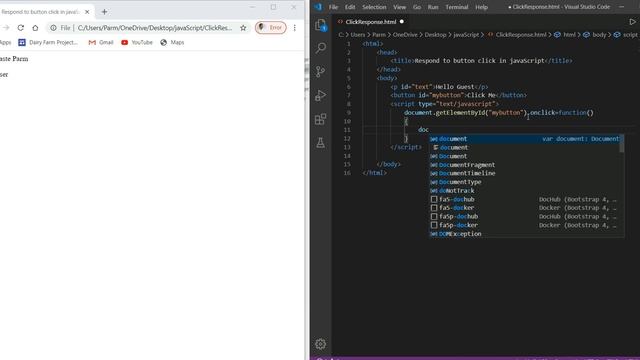The image size is (640, 360).
Task: Select 'fa5-docker' snippet suggestion
Action: tap(525, 208)
